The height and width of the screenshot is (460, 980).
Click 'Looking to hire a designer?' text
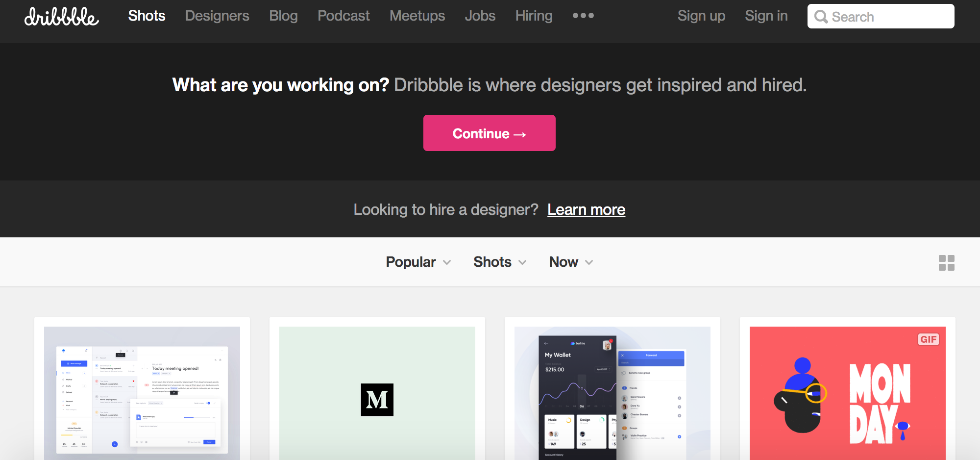point(446,209)
